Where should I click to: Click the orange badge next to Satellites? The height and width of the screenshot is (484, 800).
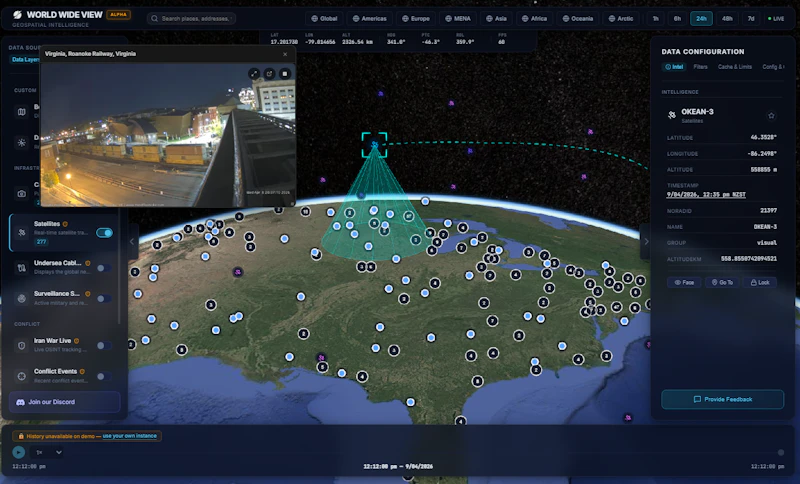65,224
